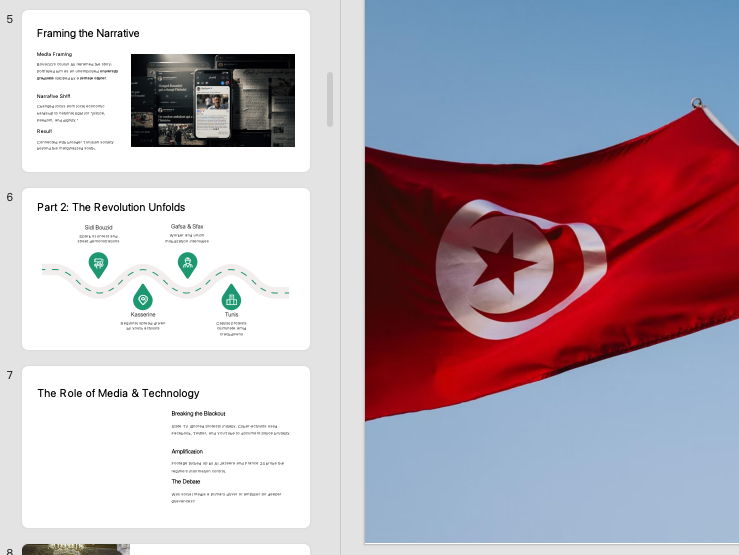739x555 pixels.
Task: Click the Tunisian flag image on main slide
Action: click(552, 271)
